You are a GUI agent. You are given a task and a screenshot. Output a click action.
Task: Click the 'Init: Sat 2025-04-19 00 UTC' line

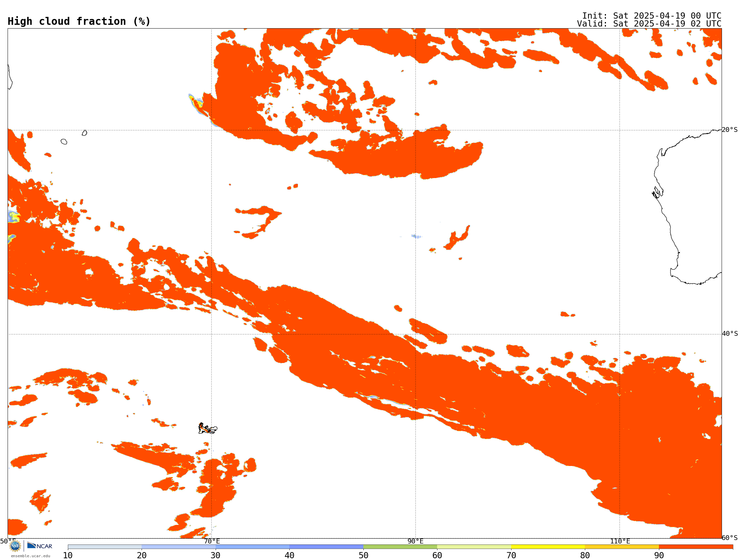click(x=652, y=16)
